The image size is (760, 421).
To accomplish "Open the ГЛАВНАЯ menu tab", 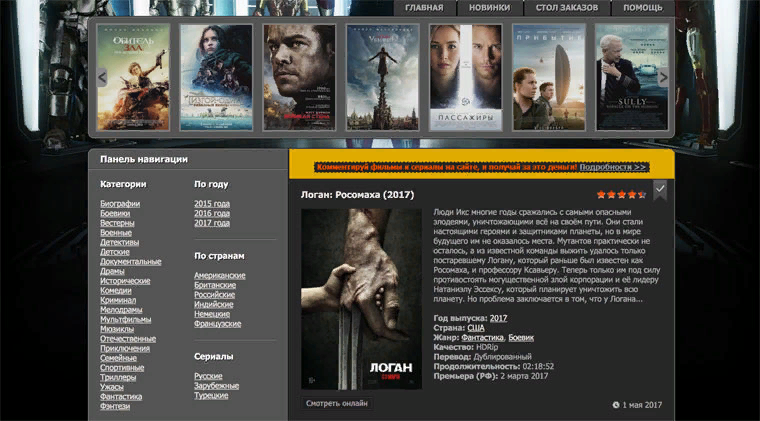I will [x=424, y=8].
